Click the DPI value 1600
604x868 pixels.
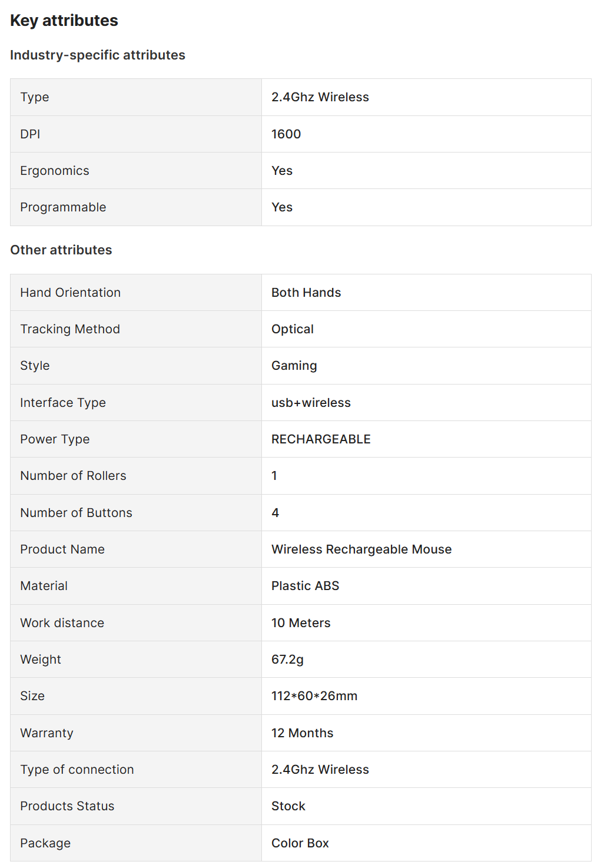[x=286, y=134]
